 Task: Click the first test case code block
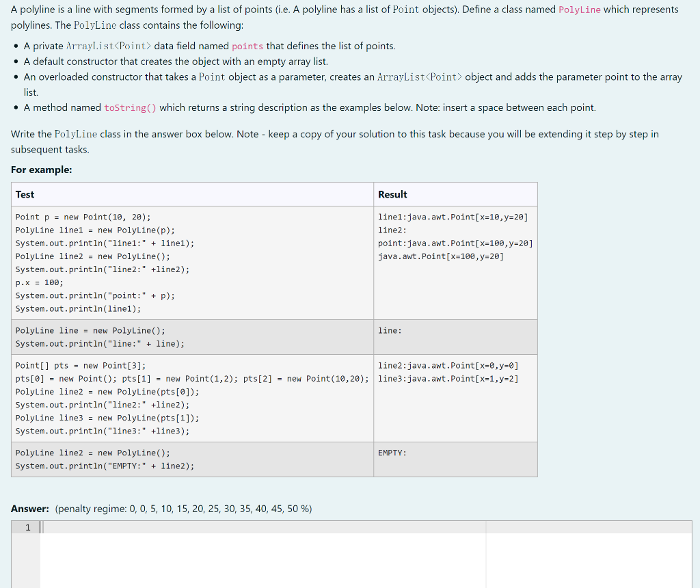(137, 263)
